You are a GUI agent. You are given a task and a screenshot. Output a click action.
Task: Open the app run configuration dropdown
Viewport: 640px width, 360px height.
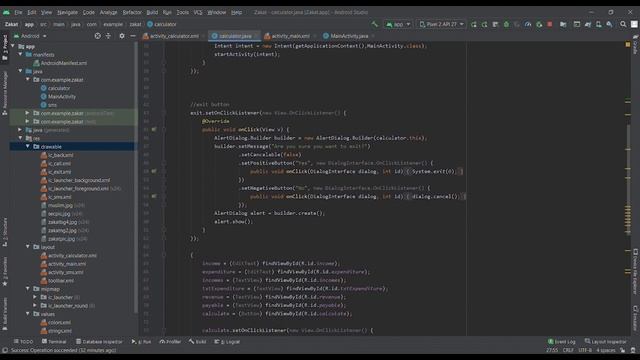398,24
